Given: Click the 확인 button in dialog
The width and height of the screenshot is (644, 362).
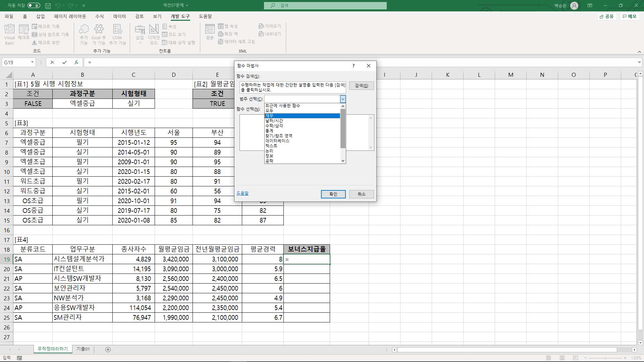Looking at the screenshot, I should pyautogui.click(x=333, y=194).
